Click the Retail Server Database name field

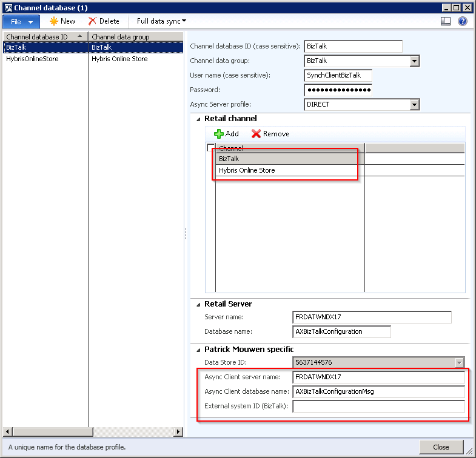[x=341, y=332]
